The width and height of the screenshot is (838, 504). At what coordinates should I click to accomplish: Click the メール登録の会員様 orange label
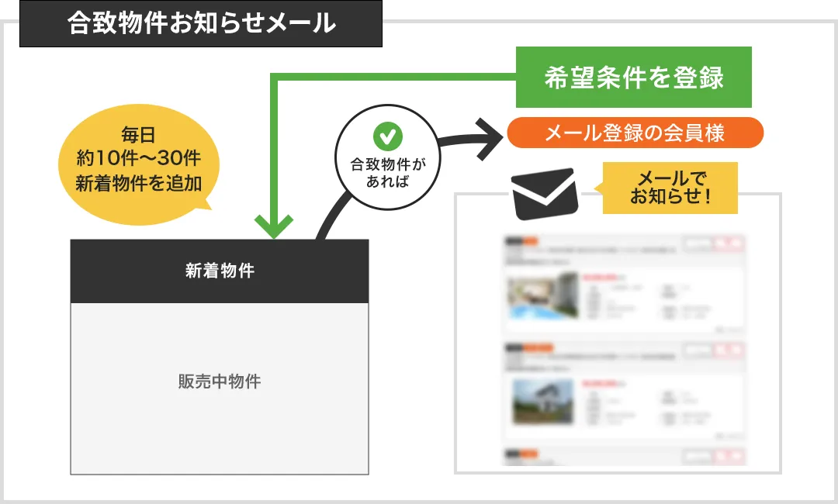coord(635,133)
